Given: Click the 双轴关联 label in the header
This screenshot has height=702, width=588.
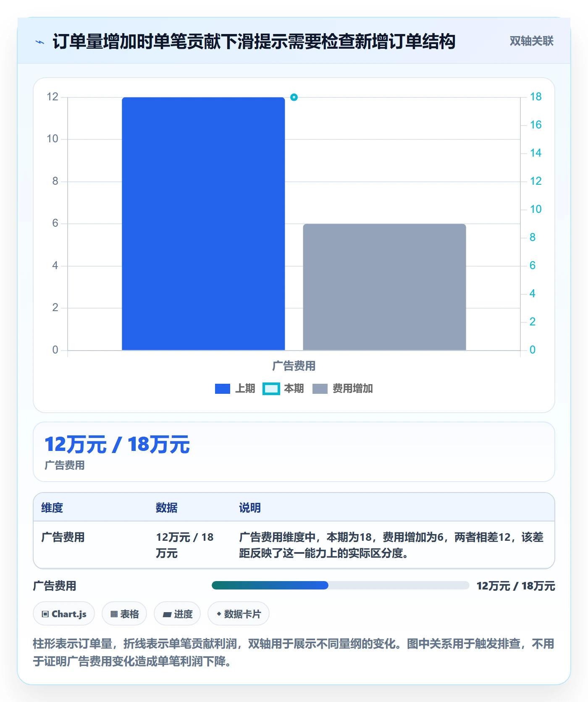Looking at the screenshot, I should (531, 41).
